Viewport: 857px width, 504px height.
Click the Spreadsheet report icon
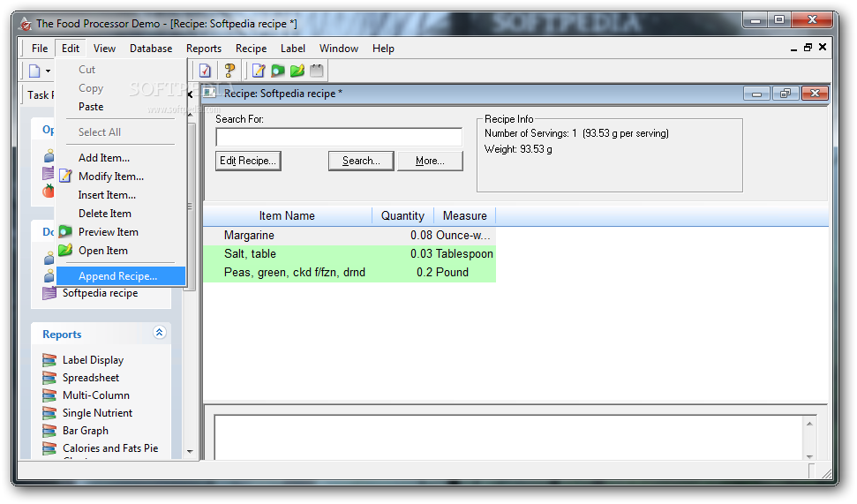[x=49, y=377]
